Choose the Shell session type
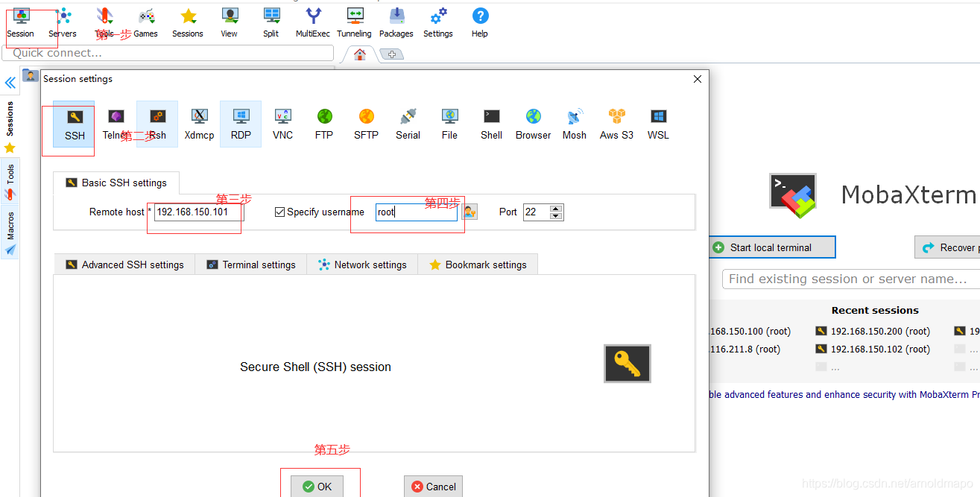 point(491,124)
